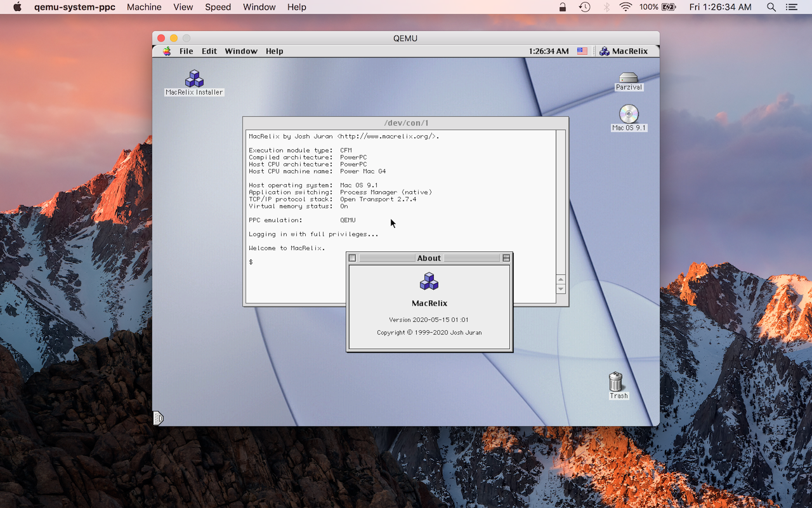Select the Mac OS 9.1 CD icon

629,114
